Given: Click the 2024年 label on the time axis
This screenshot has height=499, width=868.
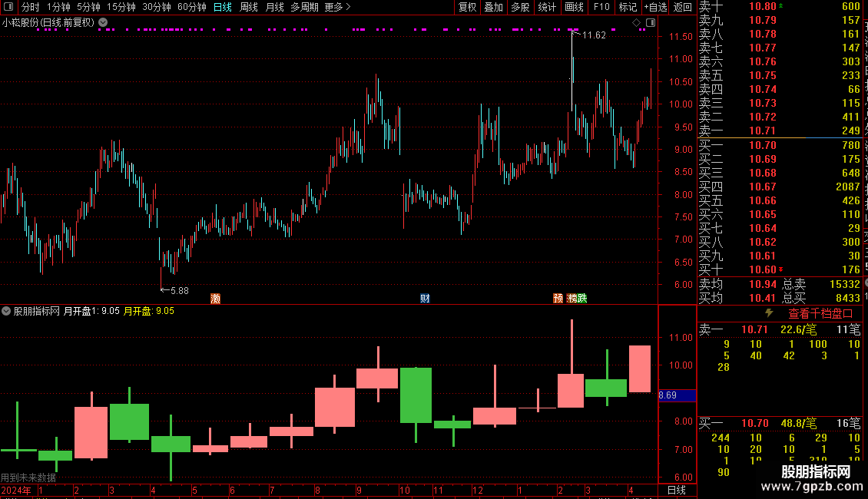Looking at the screenshot, I should click(x=16, y=490).
